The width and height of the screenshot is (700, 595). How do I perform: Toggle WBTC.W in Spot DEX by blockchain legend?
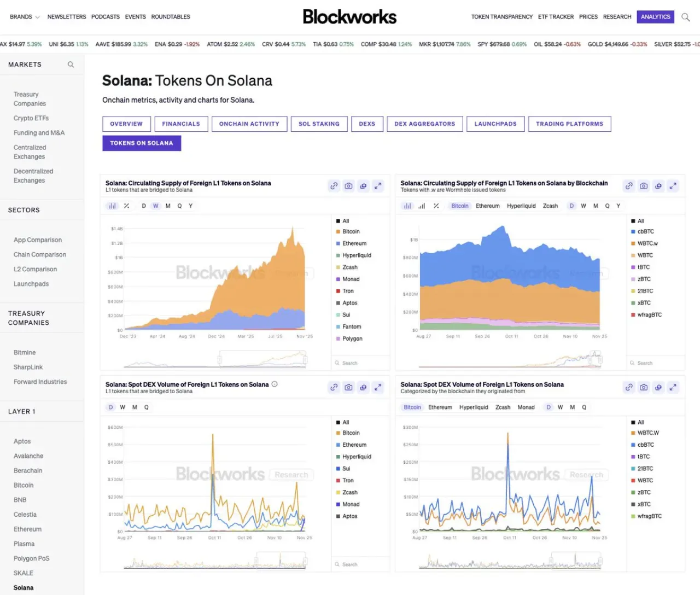645,433
